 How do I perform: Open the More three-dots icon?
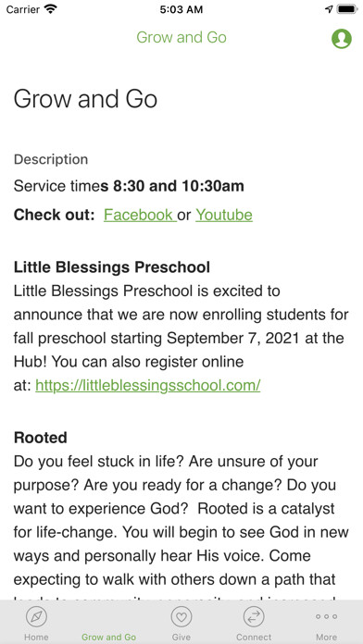click(x=326, y=616)
